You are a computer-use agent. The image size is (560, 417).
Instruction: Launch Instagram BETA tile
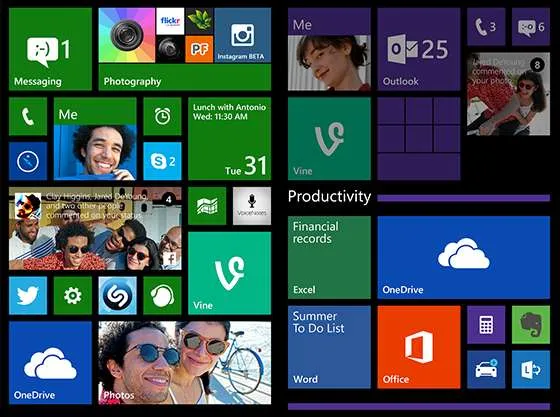pyautogui.click(x=242, y=35)
